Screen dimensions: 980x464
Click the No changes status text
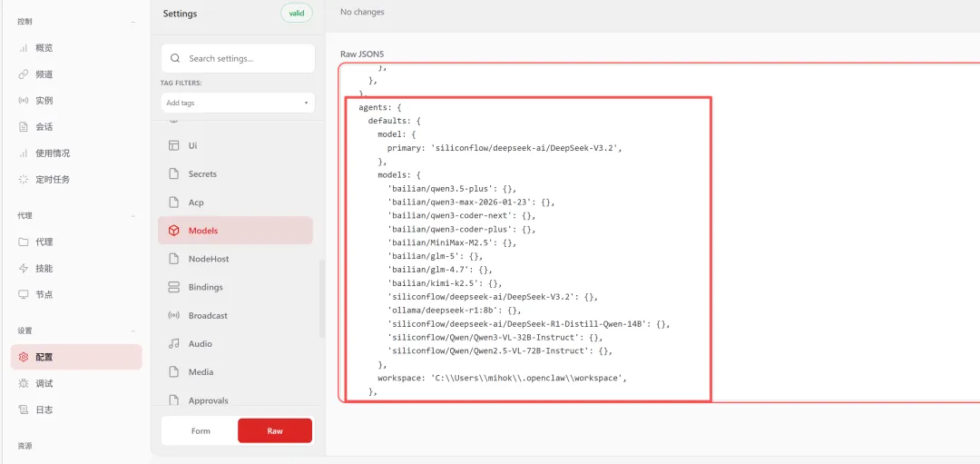362,12
